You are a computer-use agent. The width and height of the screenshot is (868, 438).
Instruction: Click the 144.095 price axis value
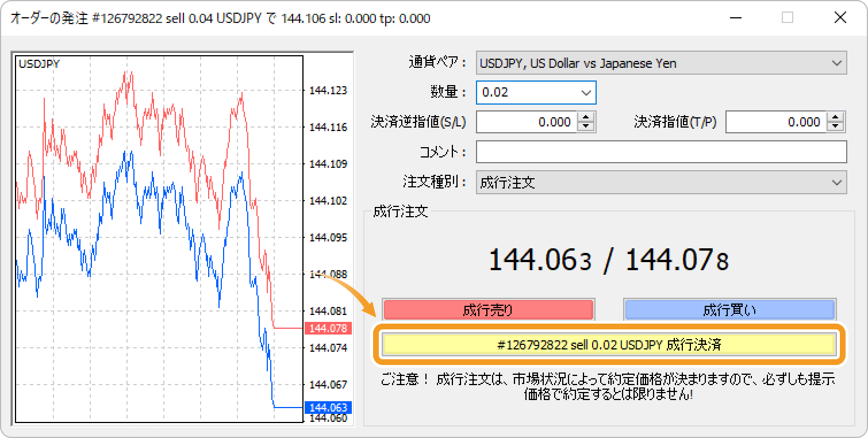[x=328, y=237]
